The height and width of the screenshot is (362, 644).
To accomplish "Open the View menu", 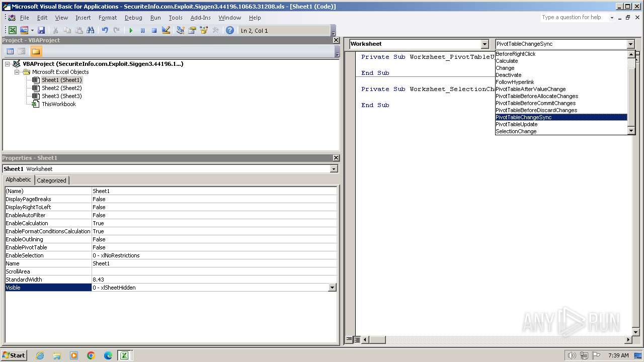I will point(61,18).
